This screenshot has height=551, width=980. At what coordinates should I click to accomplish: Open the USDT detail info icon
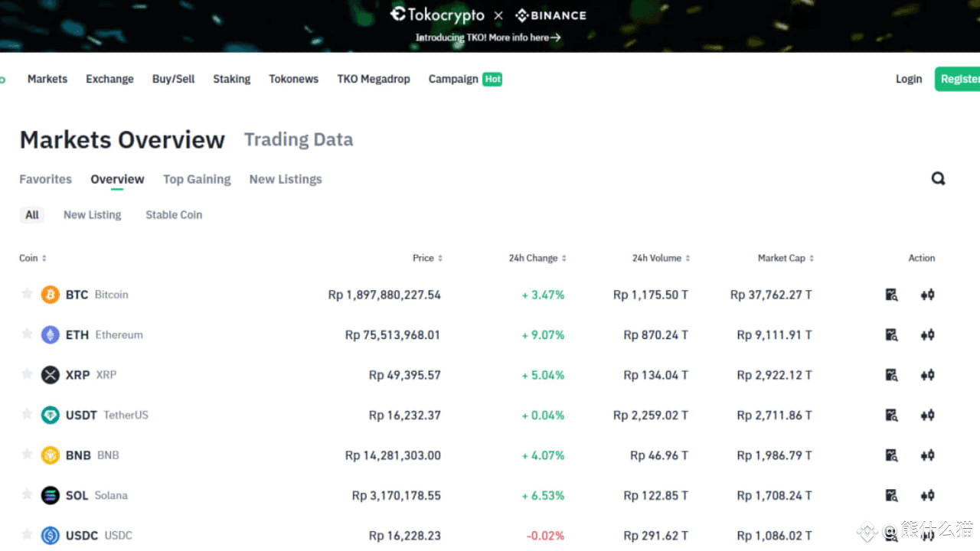click(x=891, y=415)
